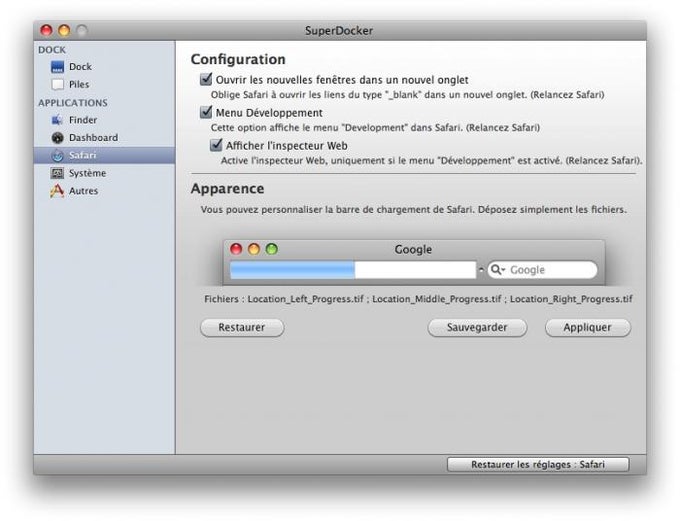Click the Location_Right_Progress.tif file name
Screen dimensions: 680x521
point(571,299)
